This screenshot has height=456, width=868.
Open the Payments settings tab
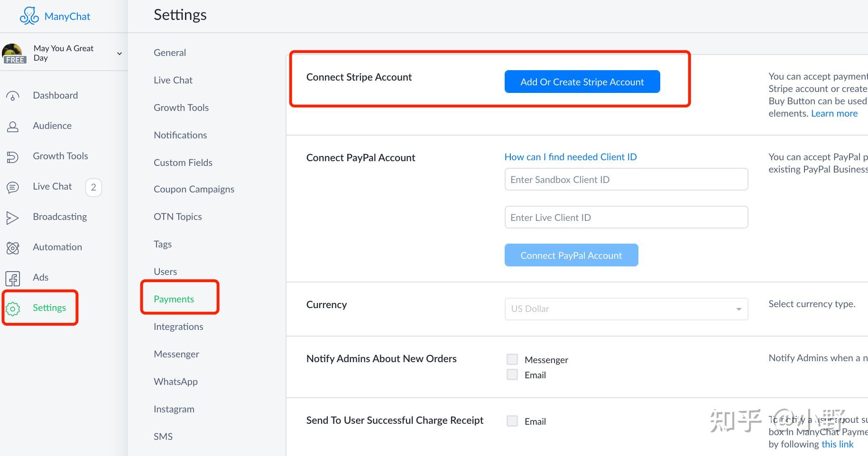pos(174,299)
